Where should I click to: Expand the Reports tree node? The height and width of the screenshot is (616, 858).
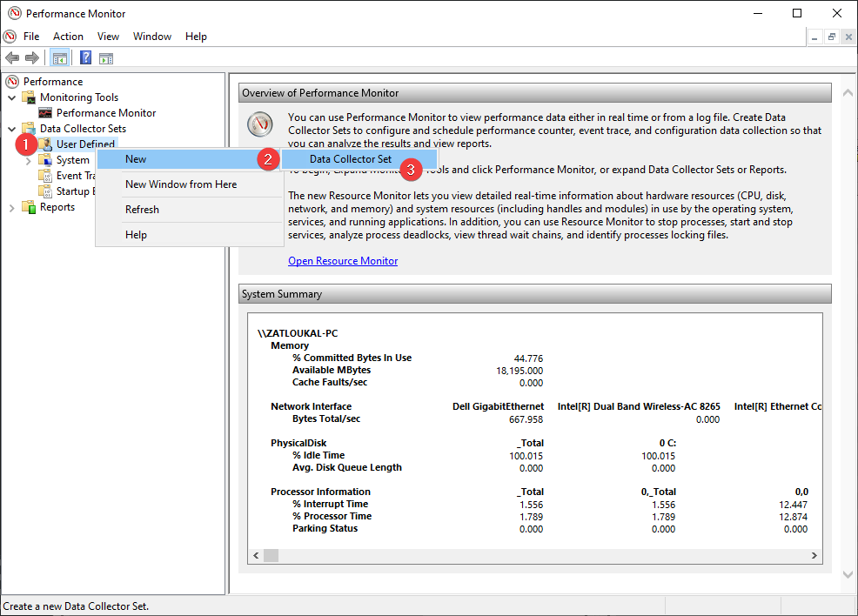(x=12, y=207)
